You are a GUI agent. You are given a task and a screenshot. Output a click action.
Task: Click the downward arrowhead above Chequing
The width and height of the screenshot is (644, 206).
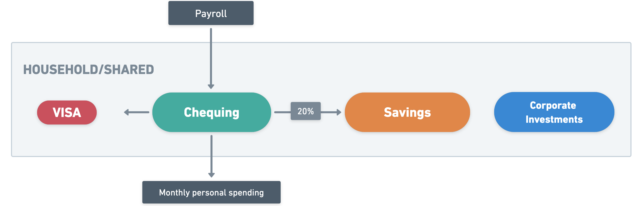point(211,86)
